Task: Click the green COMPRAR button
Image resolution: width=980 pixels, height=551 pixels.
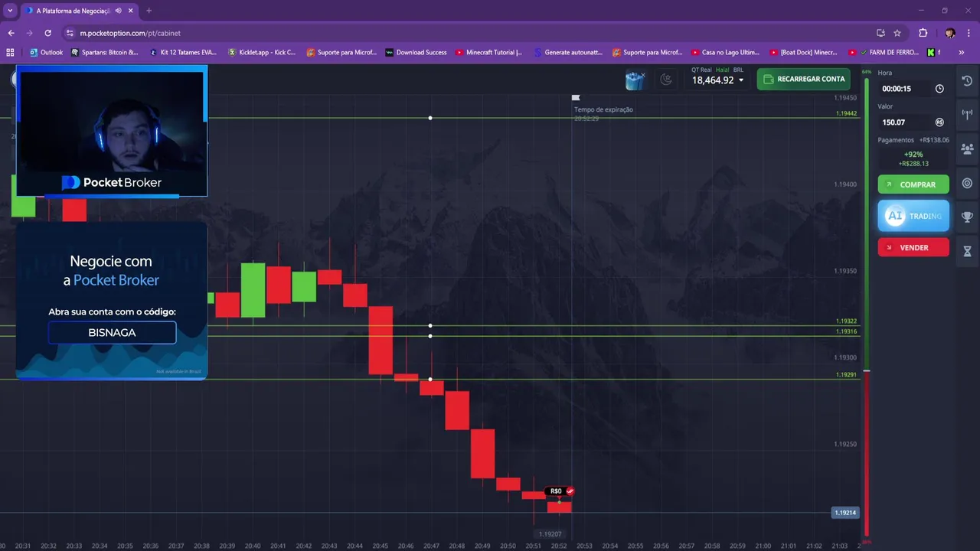Action: click(x=913, y=184)
